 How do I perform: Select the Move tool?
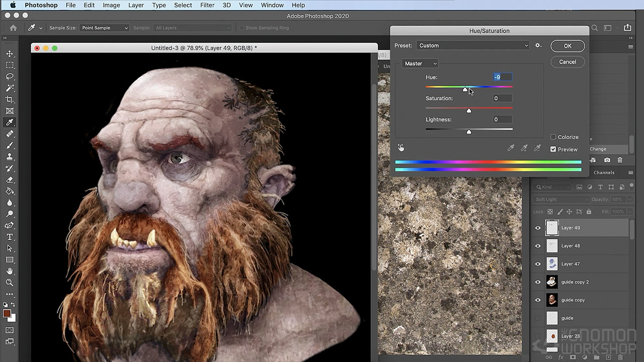pos(10,54)
